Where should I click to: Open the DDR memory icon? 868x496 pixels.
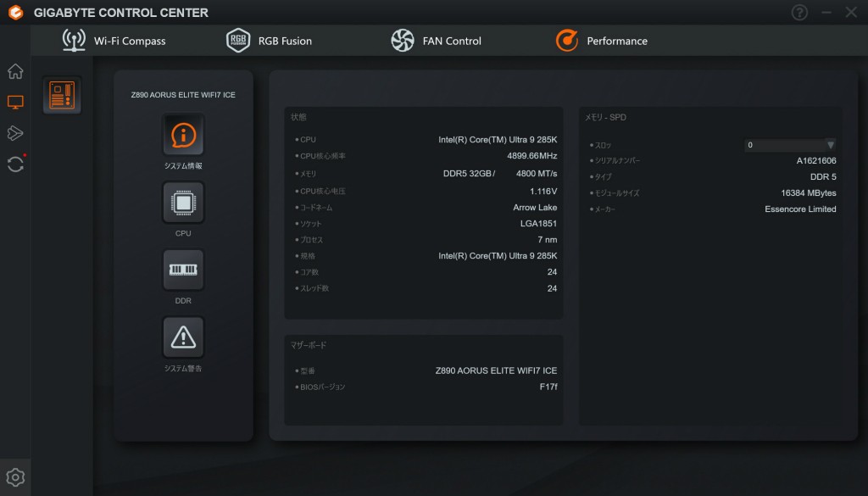click(183, 270)
